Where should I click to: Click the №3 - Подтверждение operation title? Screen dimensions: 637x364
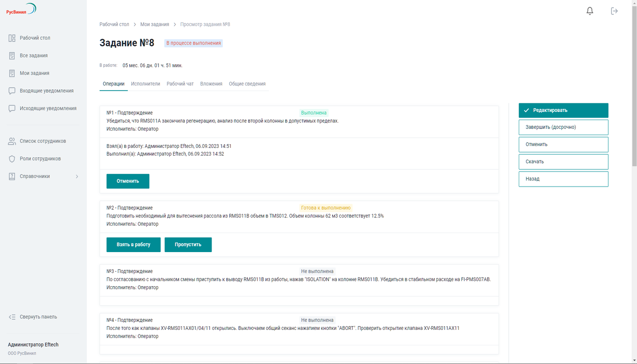point(130,271)
